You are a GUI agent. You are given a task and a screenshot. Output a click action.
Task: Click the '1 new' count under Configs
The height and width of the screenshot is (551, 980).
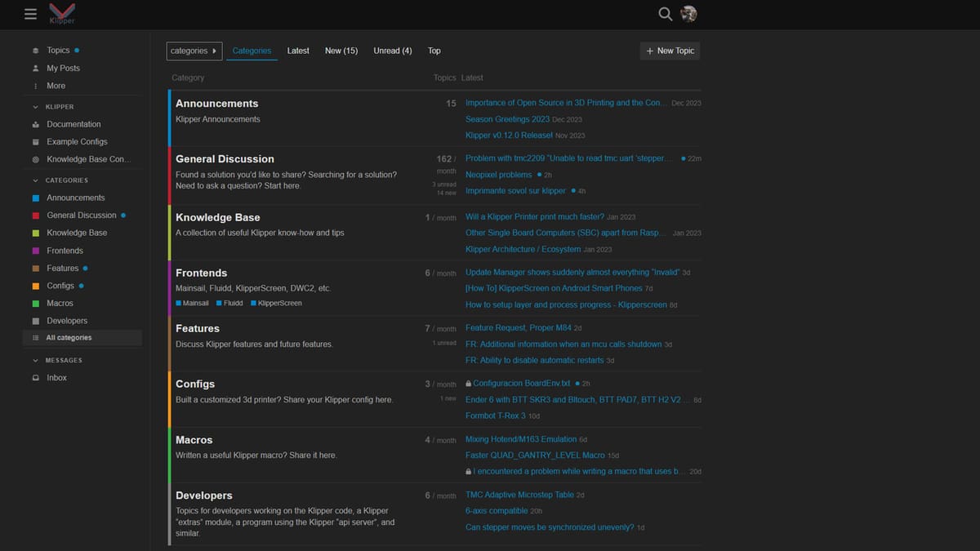pos(448,398)
